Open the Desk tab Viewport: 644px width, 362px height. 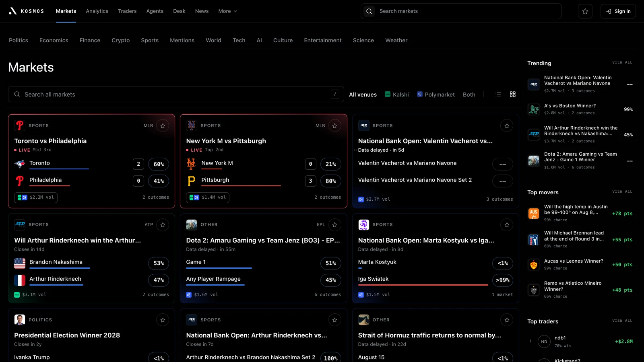click(x=179, y=11)
